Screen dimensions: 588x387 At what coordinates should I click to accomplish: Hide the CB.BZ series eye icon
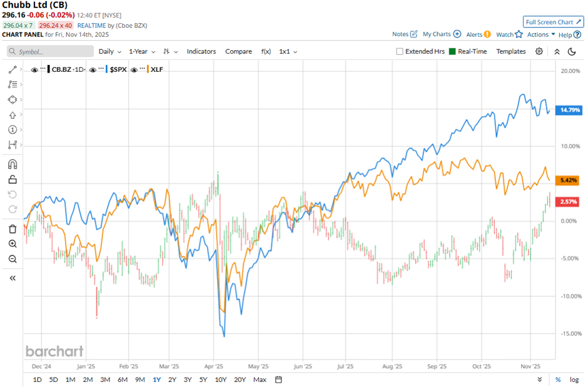coord(34,69)
